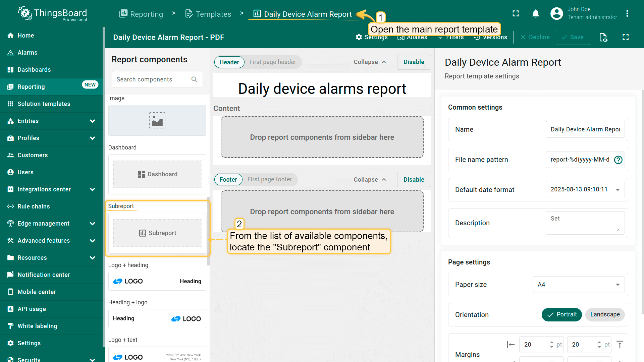Increase left margin stepper value

tap(551, 342)
